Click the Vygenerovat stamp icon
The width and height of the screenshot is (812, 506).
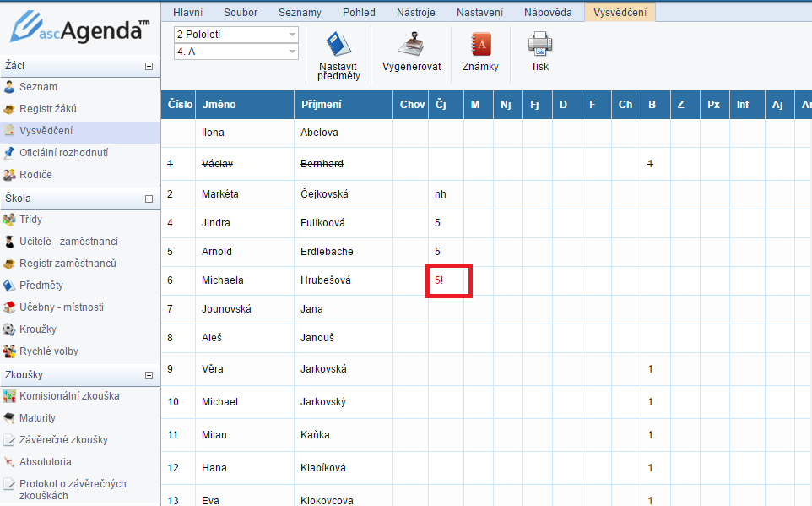pyautogui.click(x=412, y=44)
